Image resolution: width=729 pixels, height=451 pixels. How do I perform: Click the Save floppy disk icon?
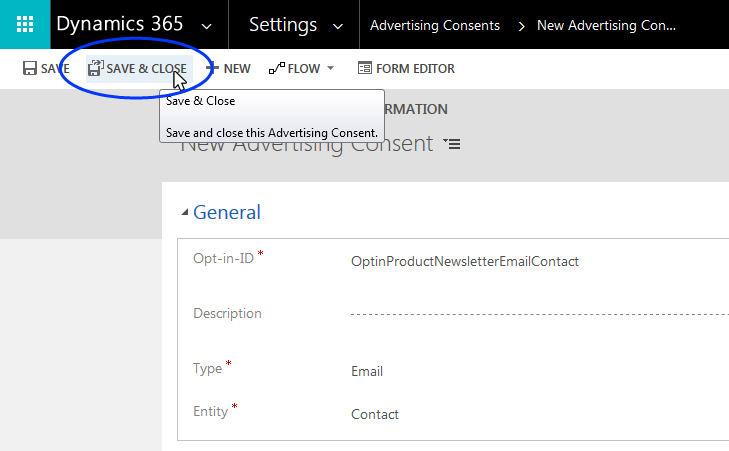click(30, 69)
